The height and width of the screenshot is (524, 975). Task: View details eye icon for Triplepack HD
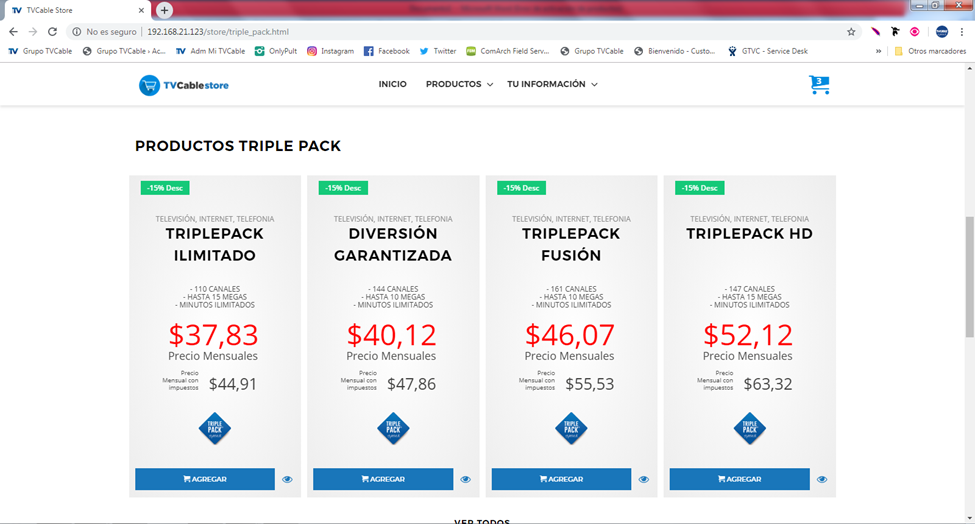(x=822, y=479)
